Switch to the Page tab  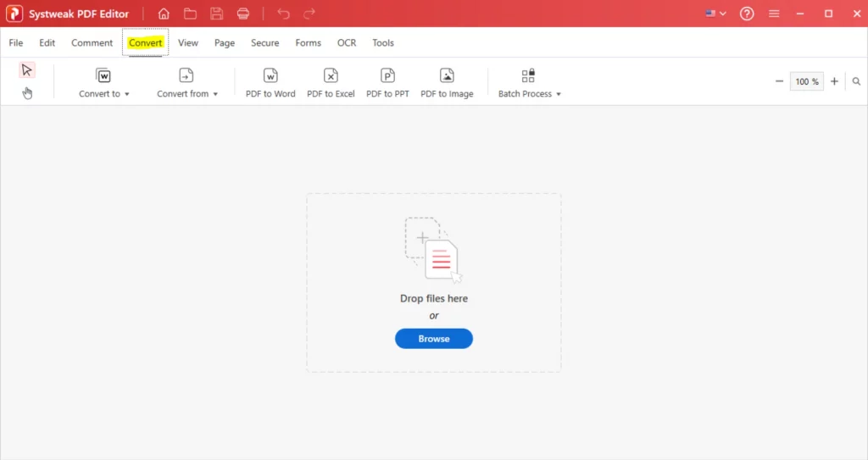225,42
